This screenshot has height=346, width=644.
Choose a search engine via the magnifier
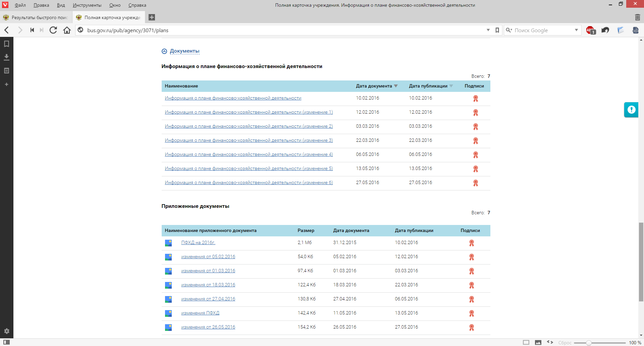509,30
